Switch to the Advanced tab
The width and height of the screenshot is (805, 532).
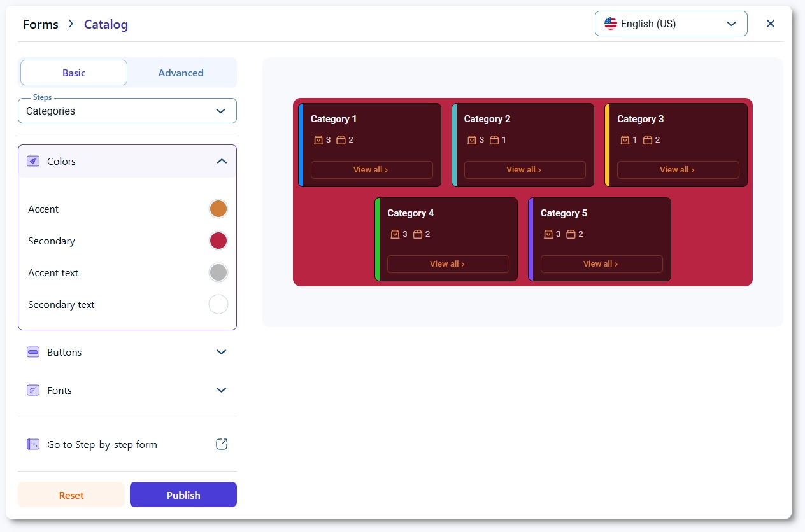pos(181,73)
